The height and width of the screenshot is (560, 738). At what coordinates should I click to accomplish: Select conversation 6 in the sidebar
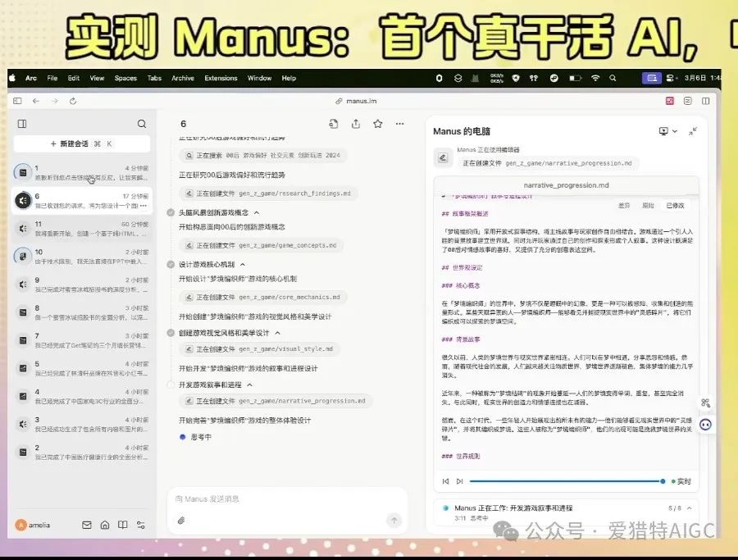tap(82, 201)
